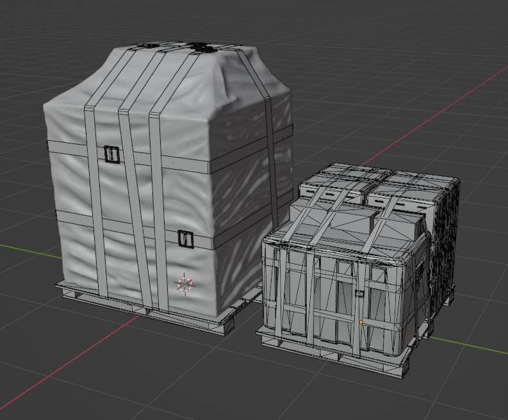Click the 3D cursor crosshair on the tarp
This screenshot has width=508, height=420.
pyautogui.click(x=184, y=284)
